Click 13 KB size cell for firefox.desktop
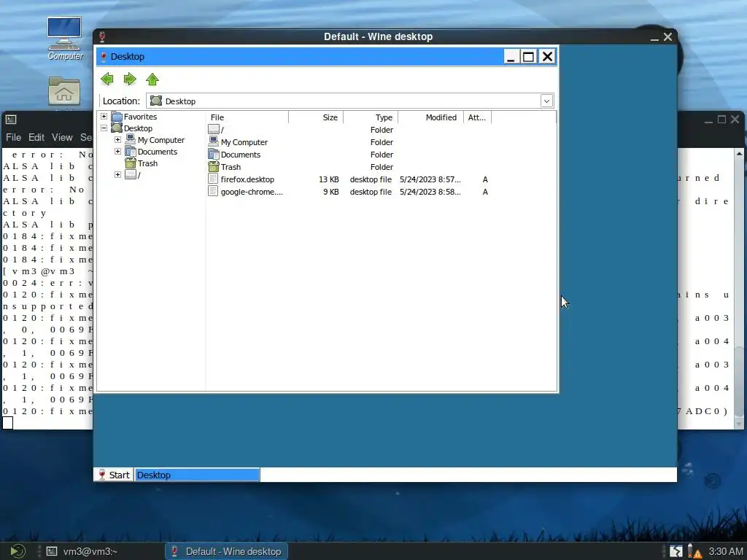Image resolution: width=747 pixels, height=560 pixels. coord(329,179)
